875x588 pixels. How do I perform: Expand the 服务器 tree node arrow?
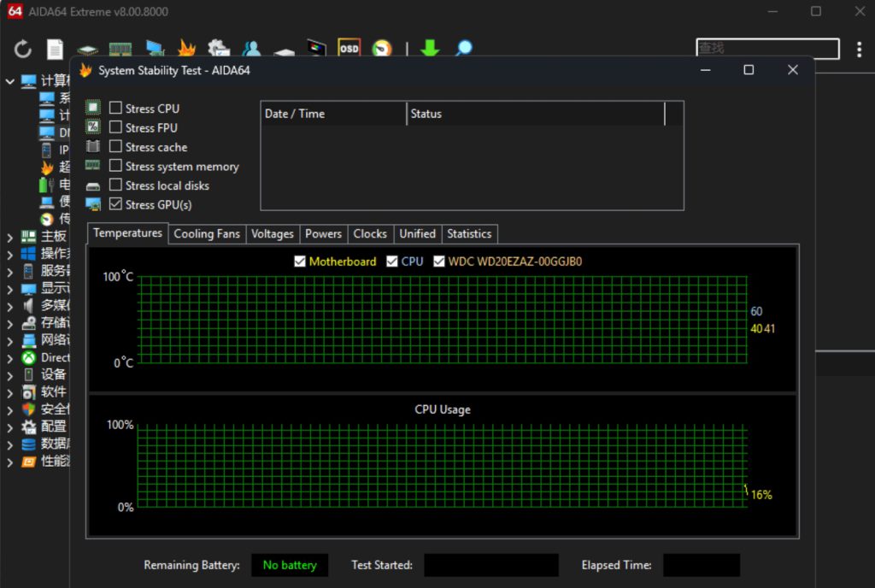point(9,273)
